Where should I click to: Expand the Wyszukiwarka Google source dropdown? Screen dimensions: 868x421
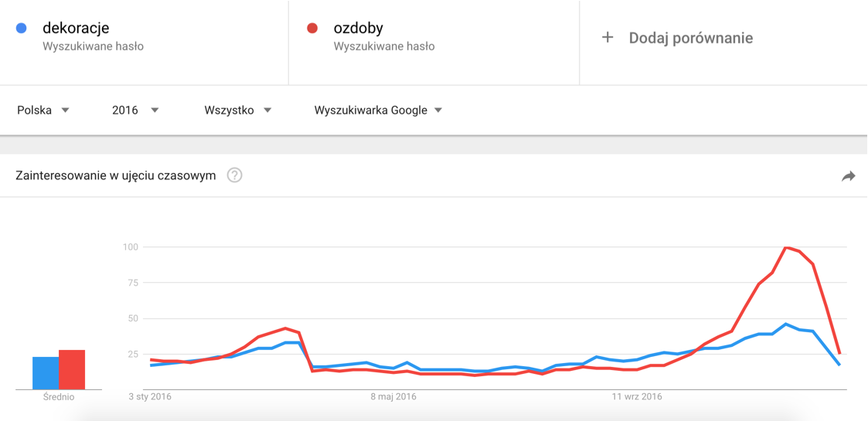378,110
